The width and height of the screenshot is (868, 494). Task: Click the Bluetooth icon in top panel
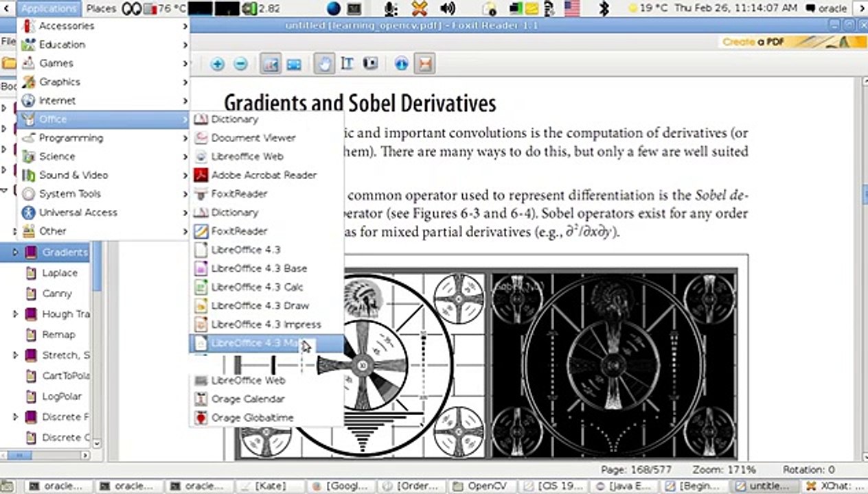[604, 8]
